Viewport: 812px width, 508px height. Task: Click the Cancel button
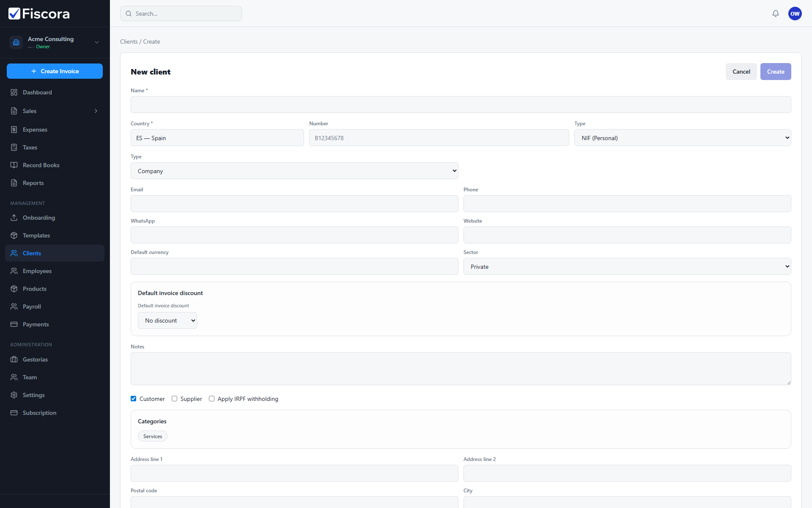(x=741, y=72)
